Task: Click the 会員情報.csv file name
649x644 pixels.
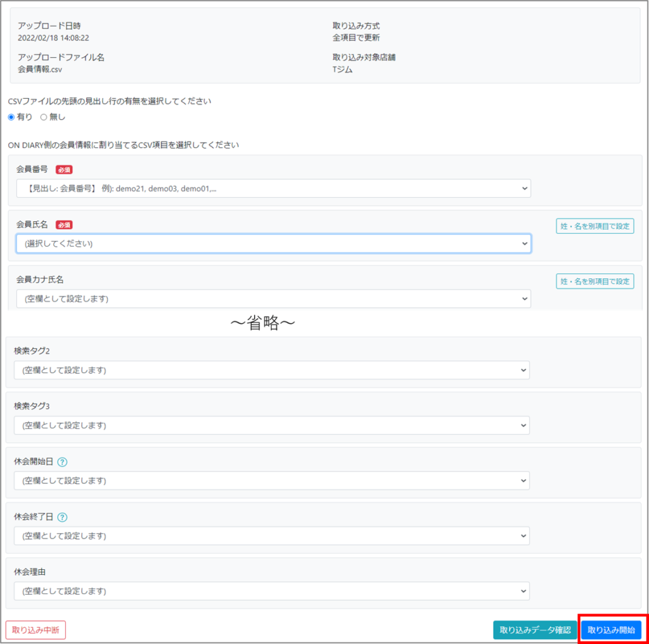Action: coord(40,70)
